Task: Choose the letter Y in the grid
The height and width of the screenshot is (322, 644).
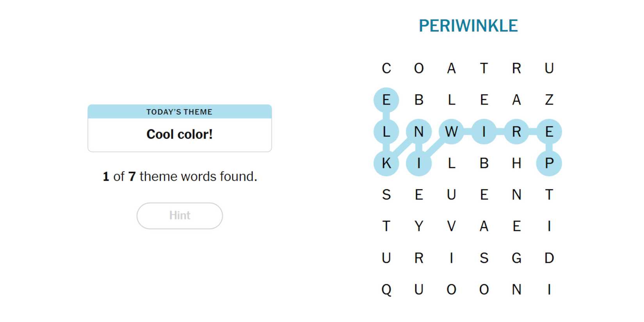Action: (x=419, y=226)
